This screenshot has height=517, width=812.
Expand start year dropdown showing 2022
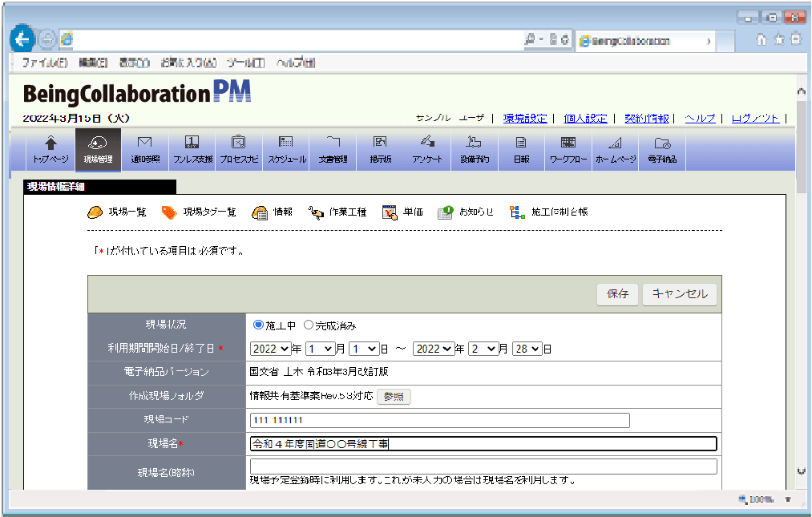pos(271,349)
